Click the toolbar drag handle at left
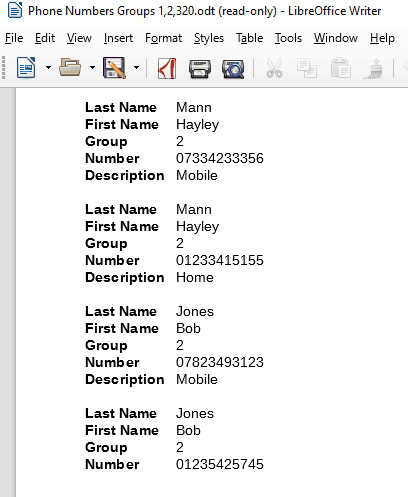408x497 pixels. pos(4,68)
